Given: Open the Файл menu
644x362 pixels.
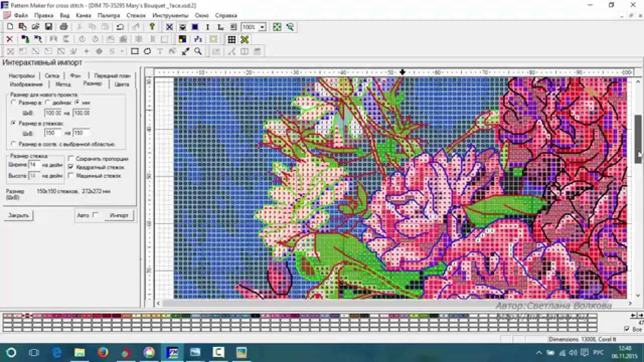Looking at the screenshot, I should point(21,16).
